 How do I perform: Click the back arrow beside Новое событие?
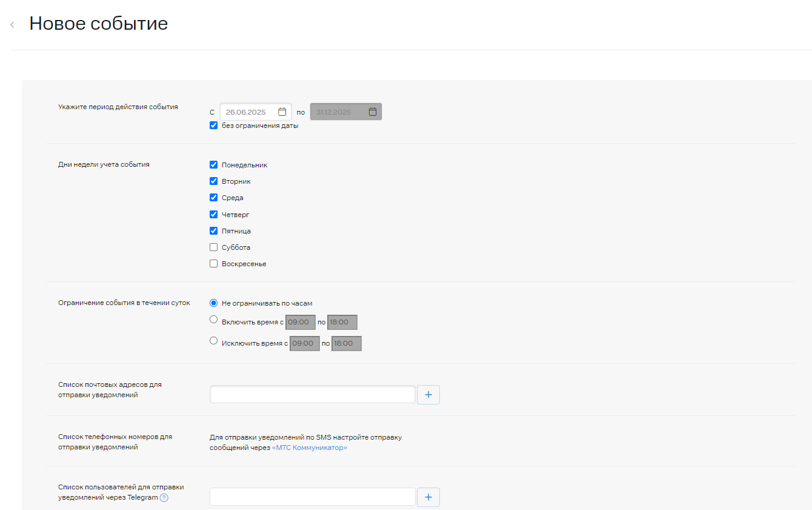[12, 25]
